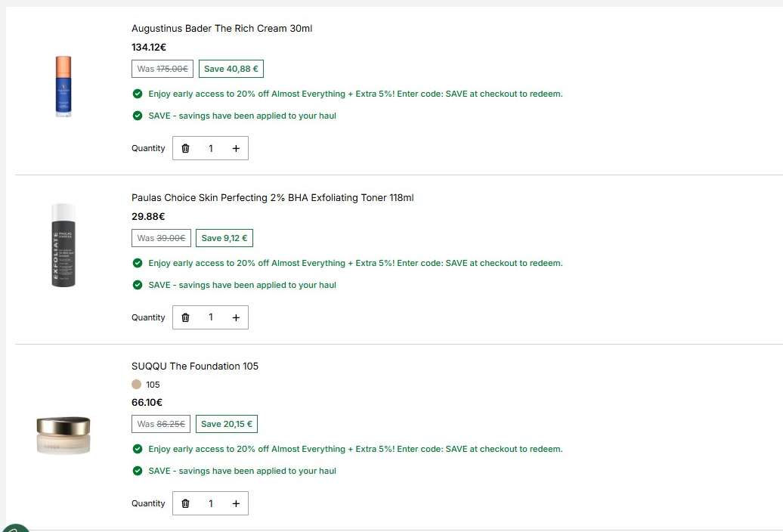
Task: Click green check icon beside Rich Cream promo offer
Action: coord(138,94)
